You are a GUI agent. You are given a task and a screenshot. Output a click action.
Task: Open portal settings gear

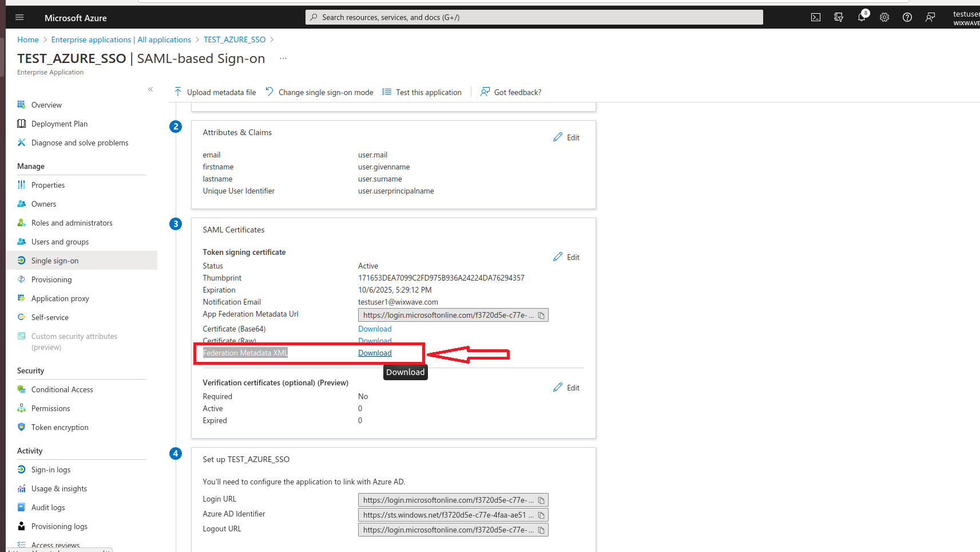(884, 17)
